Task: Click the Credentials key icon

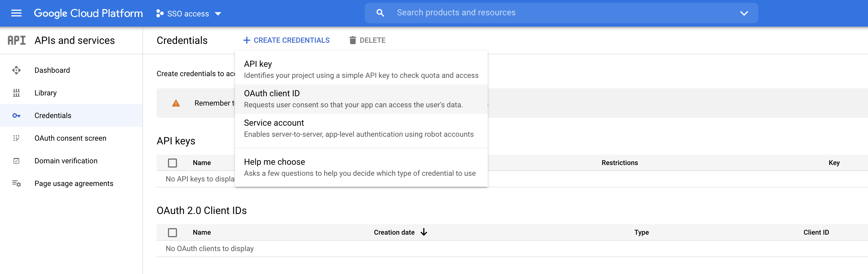Action: [x=16, y=115]
